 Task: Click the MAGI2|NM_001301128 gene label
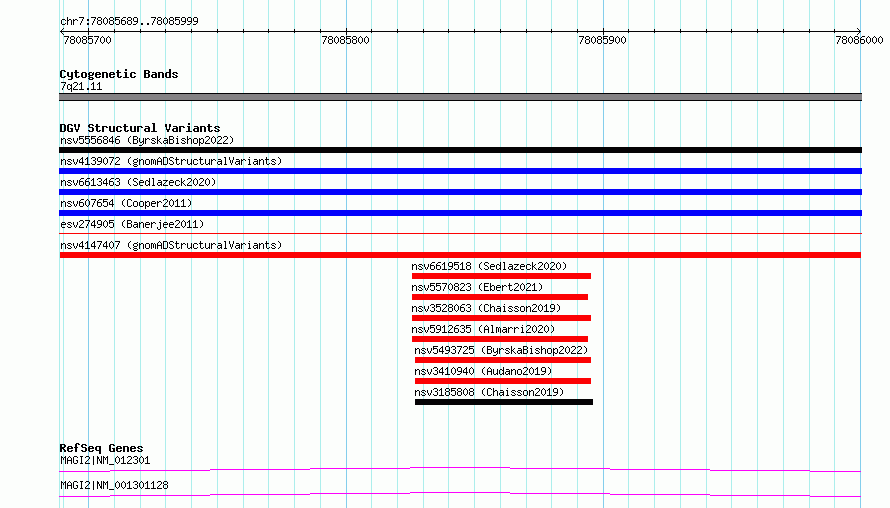114,485
